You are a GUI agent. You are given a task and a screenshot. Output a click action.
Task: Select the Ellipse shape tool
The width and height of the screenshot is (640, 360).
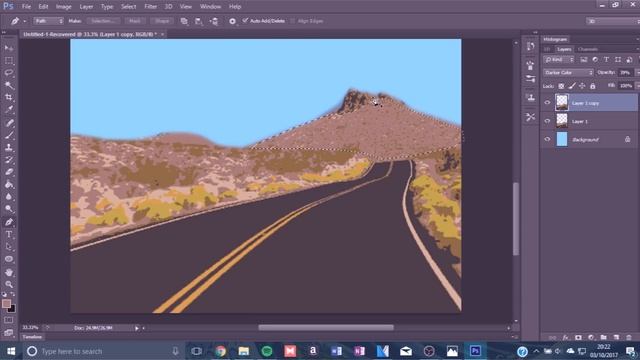pyautogui.click(x=9, y=259)
